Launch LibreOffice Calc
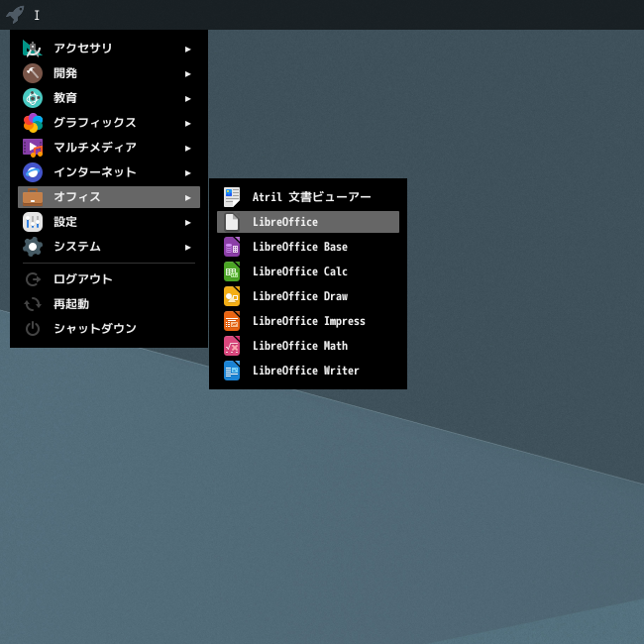644x644 pixels. (308, 271)
